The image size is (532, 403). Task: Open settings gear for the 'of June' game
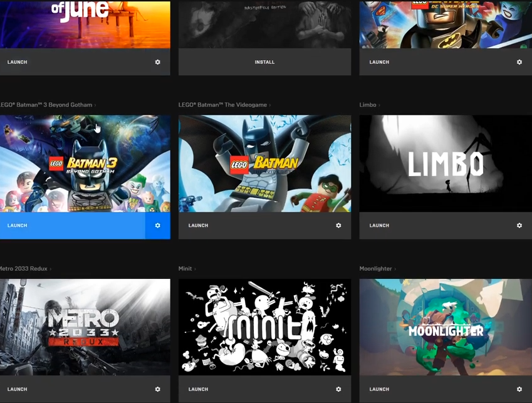(x=157, y=62)
